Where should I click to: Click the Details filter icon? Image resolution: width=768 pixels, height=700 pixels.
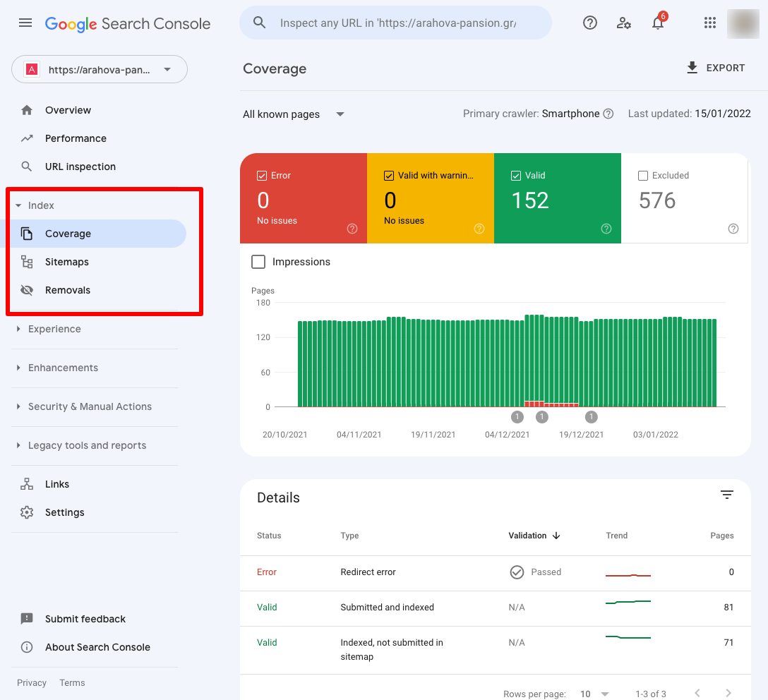click(727, 495)
